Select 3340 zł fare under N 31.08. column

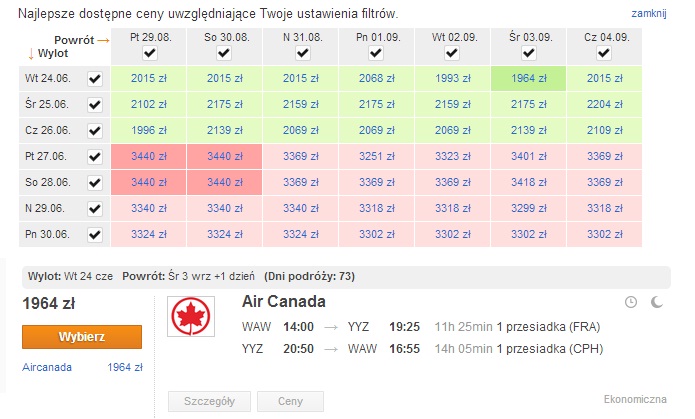tap(301, 208)
